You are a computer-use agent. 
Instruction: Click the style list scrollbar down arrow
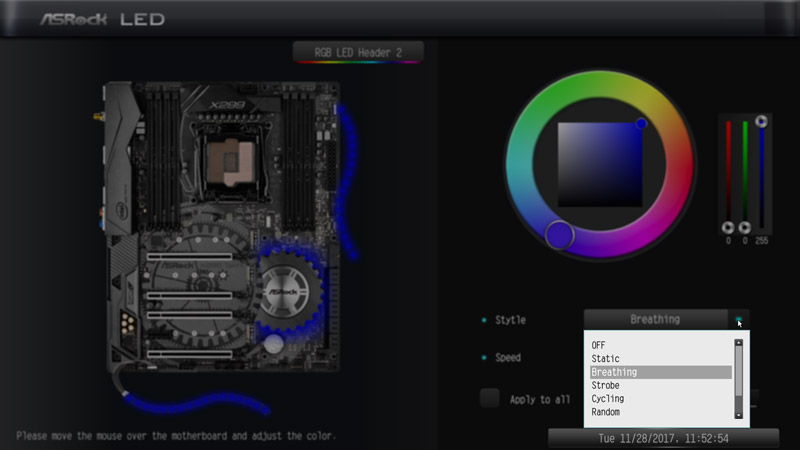pyautogui.click(x=738, y=416)
